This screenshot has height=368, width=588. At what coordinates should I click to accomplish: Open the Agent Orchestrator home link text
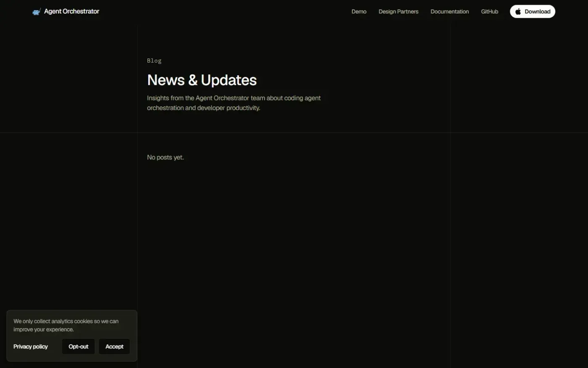point(72,11)
